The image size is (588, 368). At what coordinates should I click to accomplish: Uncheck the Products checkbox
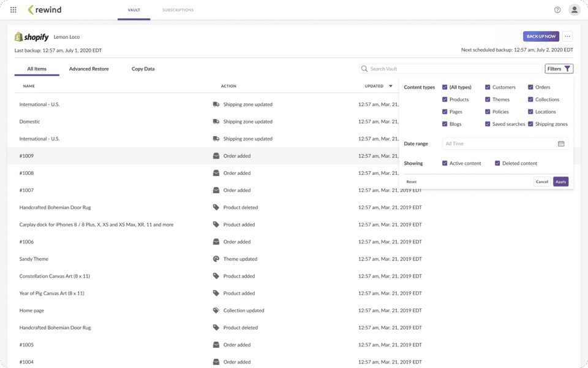445,99
